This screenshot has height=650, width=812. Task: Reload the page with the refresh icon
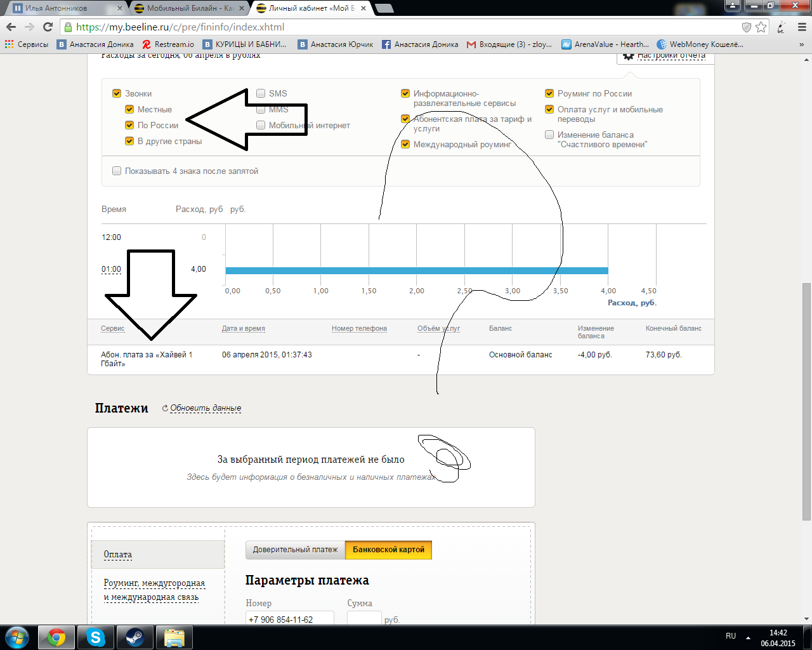[48, 27]
